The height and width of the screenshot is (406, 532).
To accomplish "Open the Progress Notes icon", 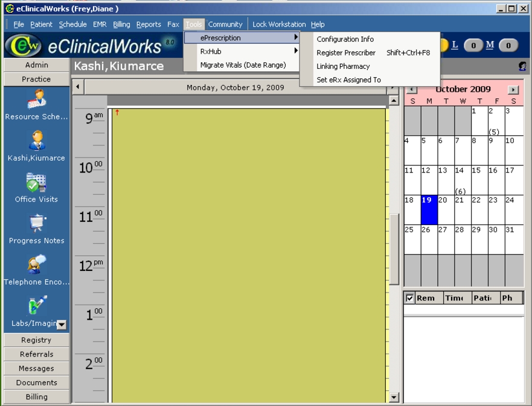I will click(37, 223).
